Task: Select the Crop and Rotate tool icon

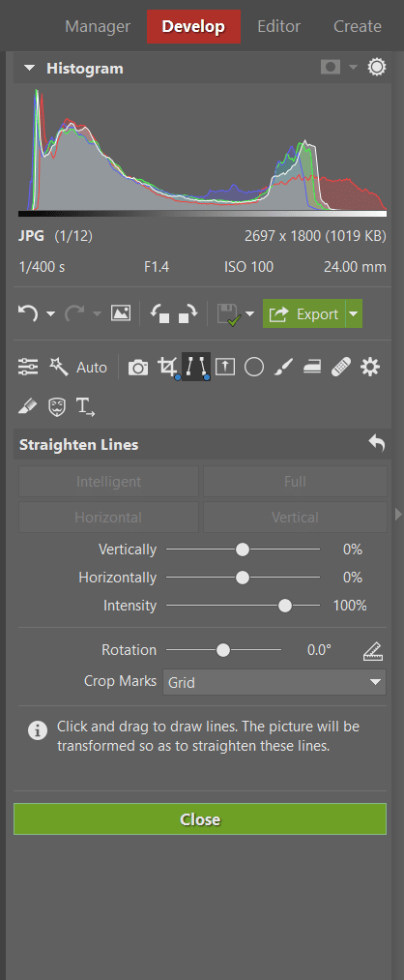Action: [167, 367]
